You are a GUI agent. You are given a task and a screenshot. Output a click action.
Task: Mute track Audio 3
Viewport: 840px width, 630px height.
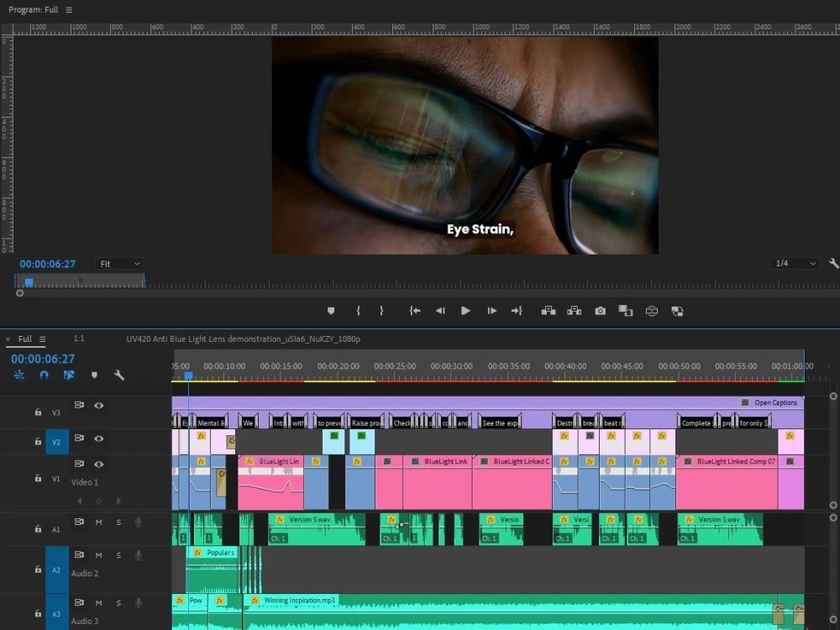[98, 603]
